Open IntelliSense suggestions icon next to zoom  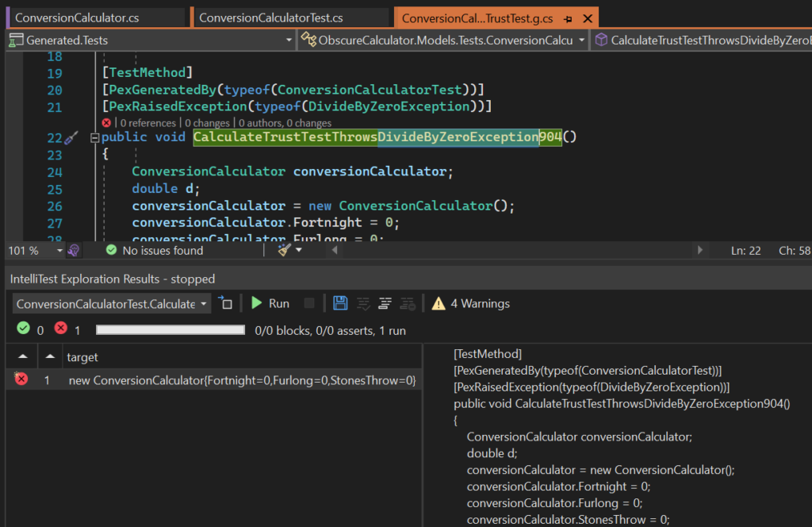(73, 250)
